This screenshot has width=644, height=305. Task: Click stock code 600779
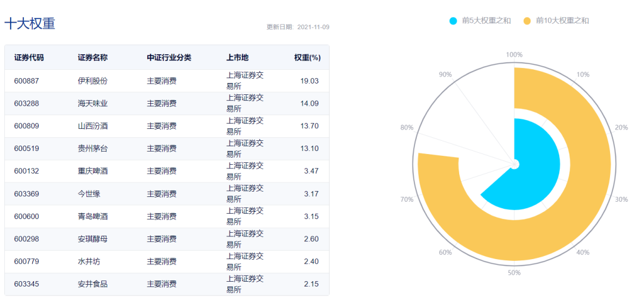(x=27, y=261)
